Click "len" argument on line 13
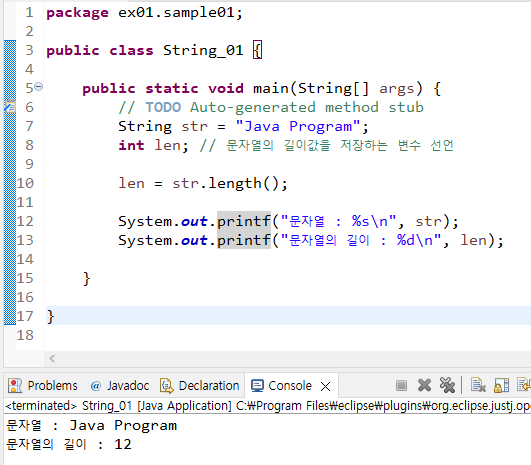 click(473, 240)
